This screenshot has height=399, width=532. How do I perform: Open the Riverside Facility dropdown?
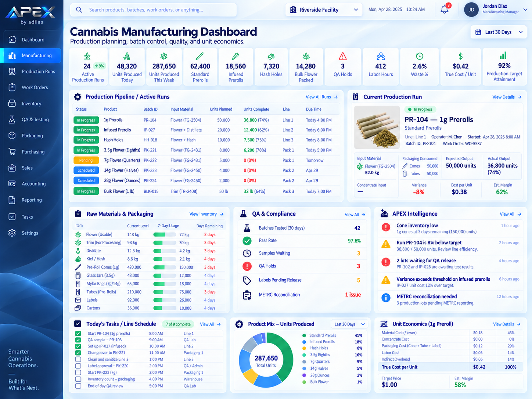324,10
